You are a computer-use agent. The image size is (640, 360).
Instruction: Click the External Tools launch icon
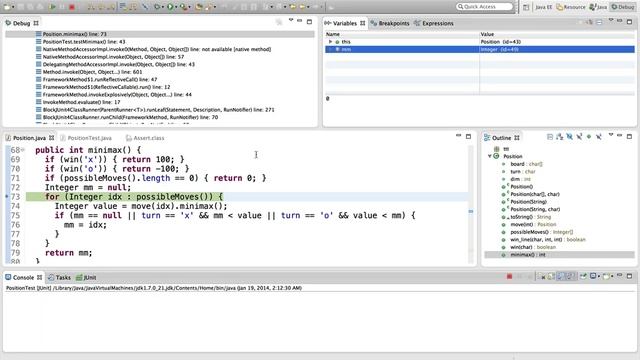click(183, 7)
